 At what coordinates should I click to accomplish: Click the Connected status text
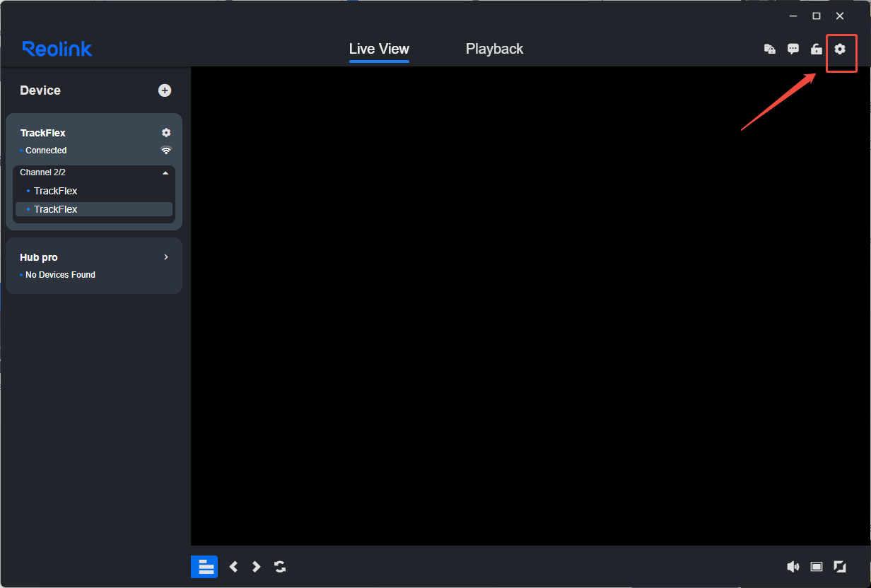tap(46, 151)
